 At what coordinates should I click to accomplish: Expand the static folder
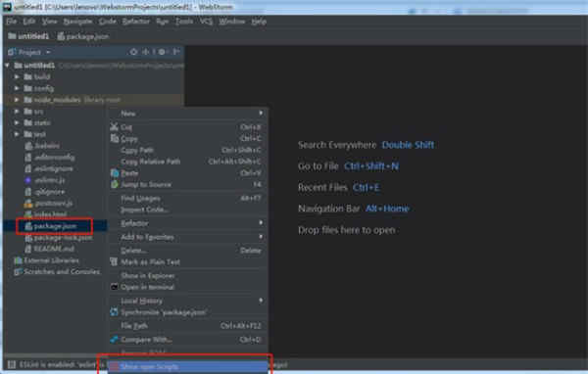pyautogui.click(x=17, y=122)
